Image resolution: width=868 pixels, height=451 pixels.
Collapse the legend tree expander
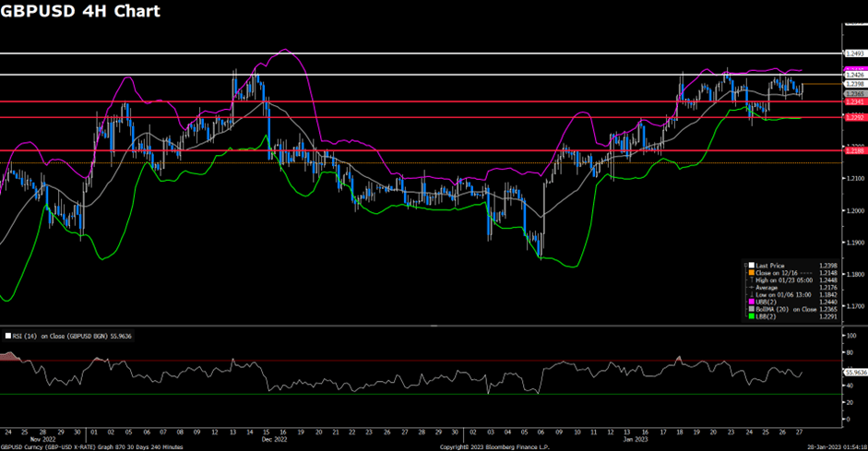[744, 265]
